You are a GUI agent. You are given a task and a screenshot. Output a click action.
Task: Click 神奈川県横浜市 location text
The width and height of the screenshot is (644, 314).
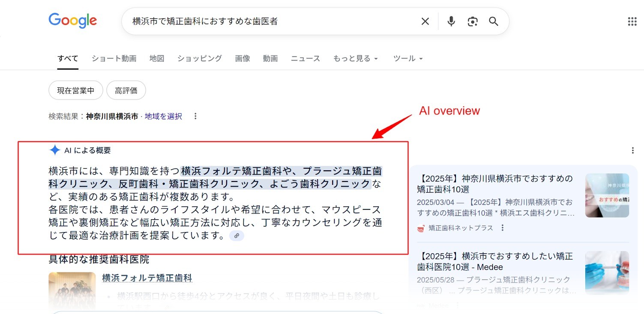point(112,116)
